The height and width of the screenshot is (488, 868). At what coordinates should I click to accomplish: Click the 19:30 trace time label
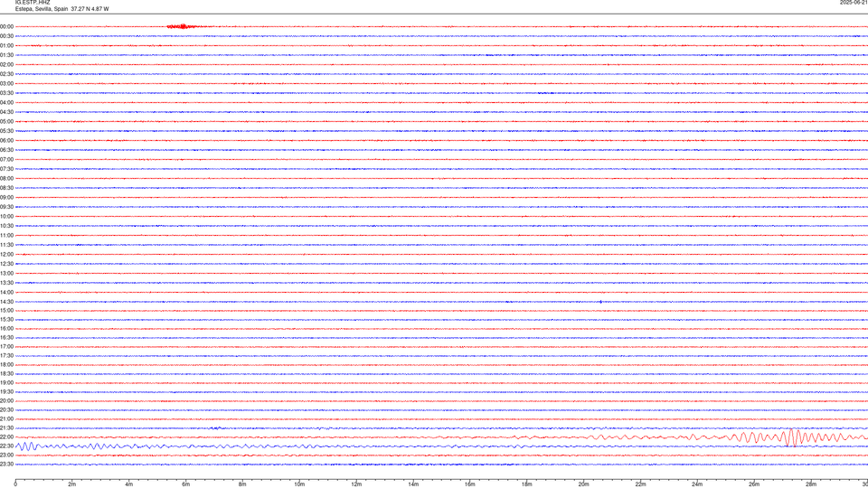[x=6, y=391]
